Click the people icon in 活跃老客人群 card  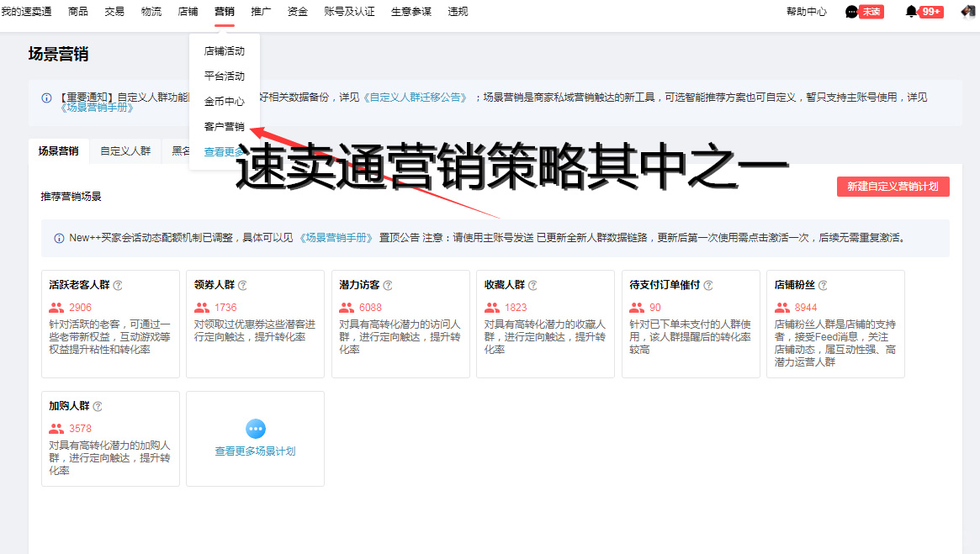(x=56, y=308)
